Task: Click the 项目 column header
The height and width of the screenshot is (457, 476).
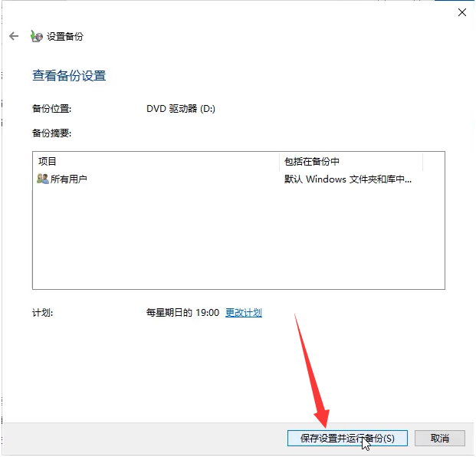Action: 48,162
